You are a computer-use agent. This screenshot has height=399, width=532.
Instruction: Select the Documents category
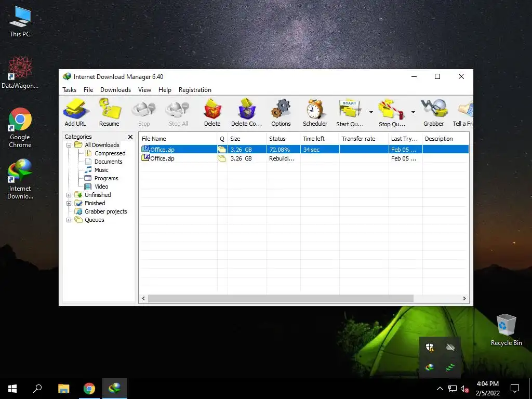(103, 162)
